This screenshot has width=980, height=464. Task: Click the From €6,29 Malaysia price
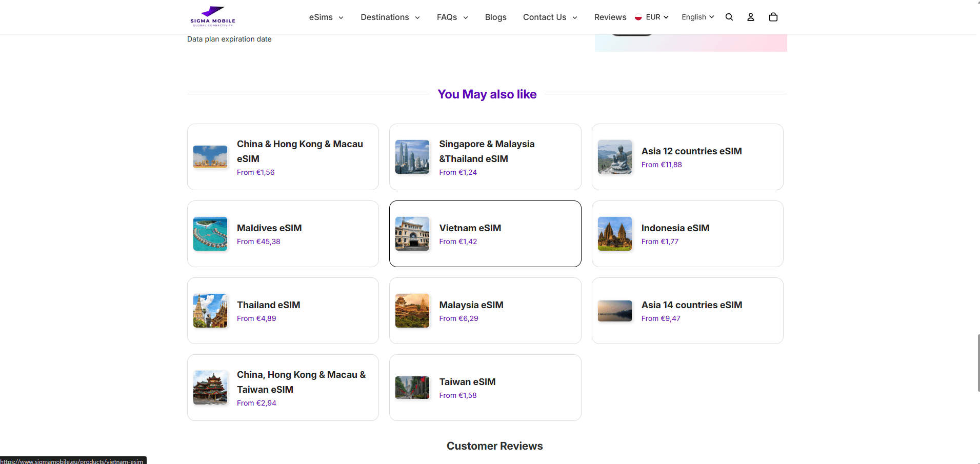coord(458,318)
